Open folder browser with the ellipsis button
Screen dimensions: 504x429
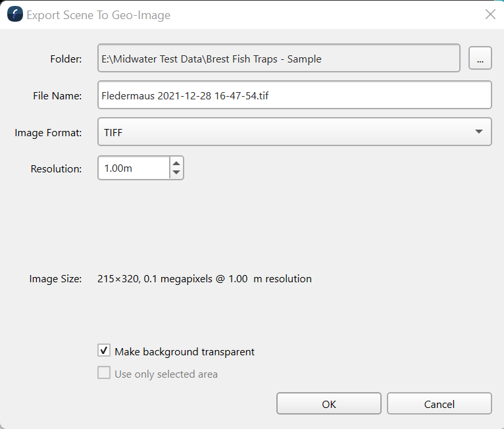[x=480, y=59]
